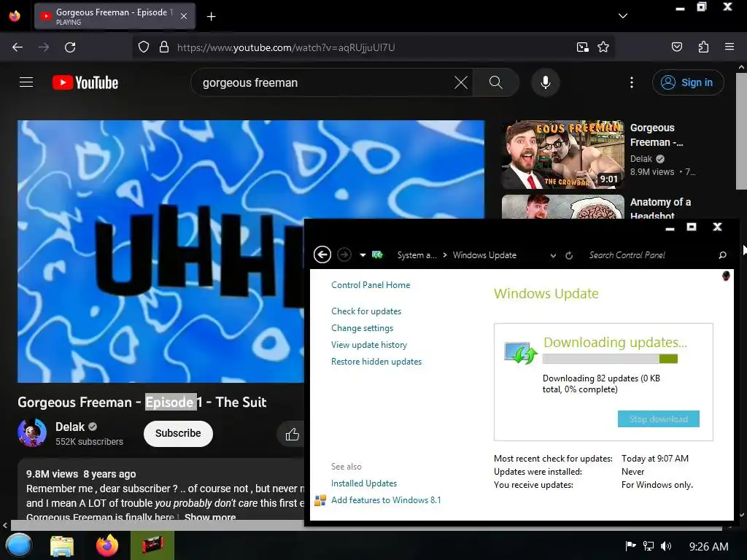This screenshot has width=747, height=560.
Task: Click the 9:26 AM taskbar clock
Action: pyautogui.click(x=708, y=547)
